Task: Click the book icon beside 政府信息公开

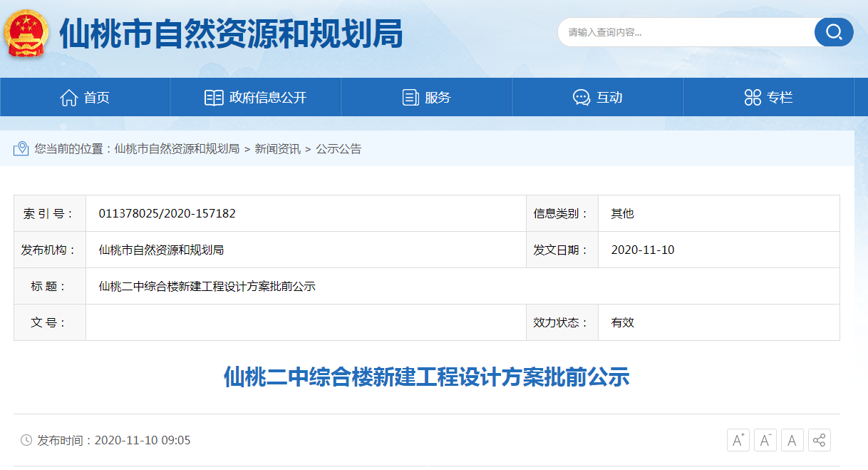Action: click(214, 98)
